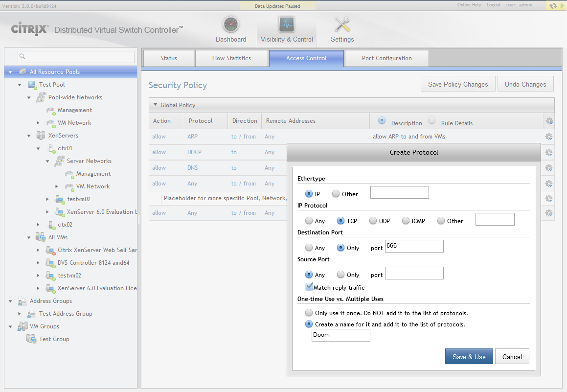Cancel the Create Protocol dialog
The width and height of the screenshot is (567, 392).
pos(512,357)
